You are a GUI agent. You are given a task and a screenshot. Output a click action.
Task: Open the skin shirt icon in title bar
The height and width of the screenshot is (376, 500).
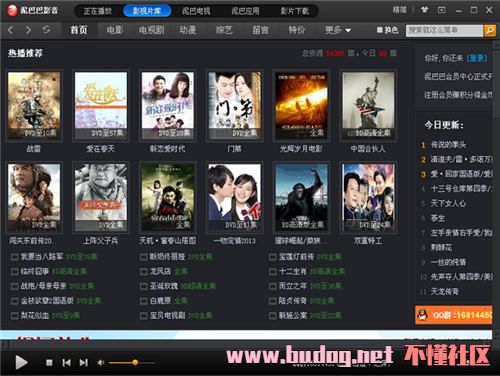[424, 10]
